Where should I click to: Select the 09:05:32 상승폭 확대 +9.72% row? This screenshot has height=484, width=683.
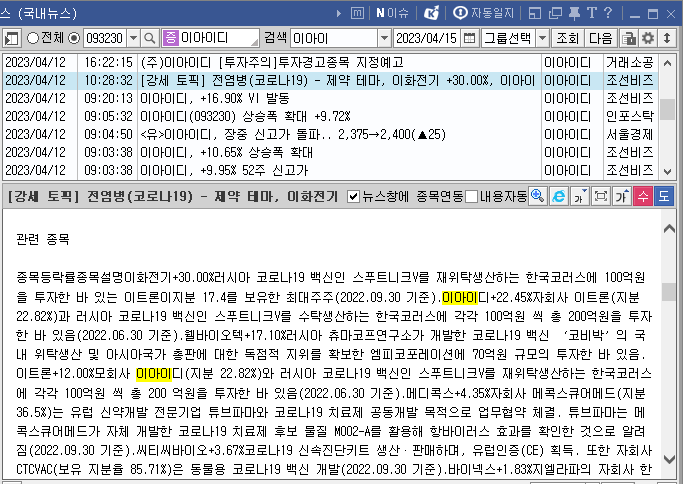click(x=331, y=116)
